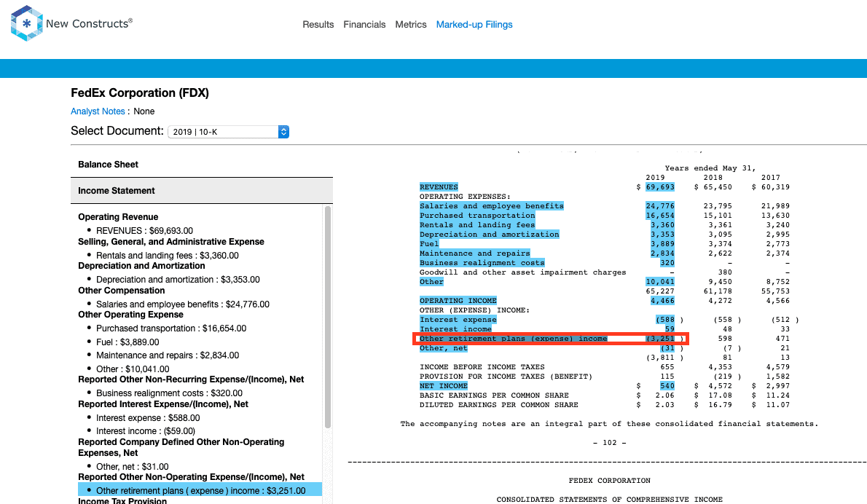Select the Marked-up Filings tab

click(474, 24)
